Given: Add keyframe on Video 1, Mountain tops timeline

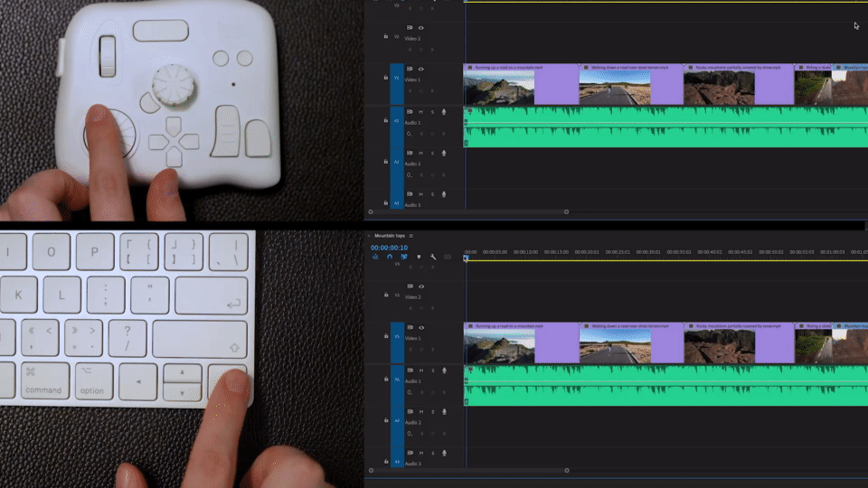Looking at the screenshot, I should point(422,349).
